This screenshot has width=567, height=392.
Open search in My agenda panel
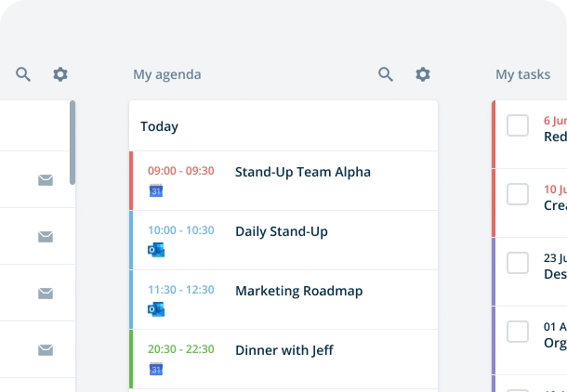click(x=386, y=74)
